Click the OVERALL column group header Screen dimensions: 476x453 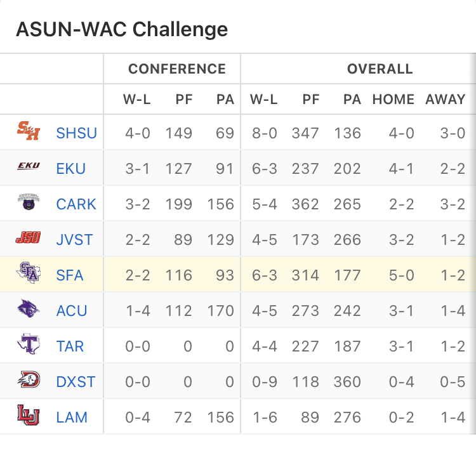pos(380,69)
